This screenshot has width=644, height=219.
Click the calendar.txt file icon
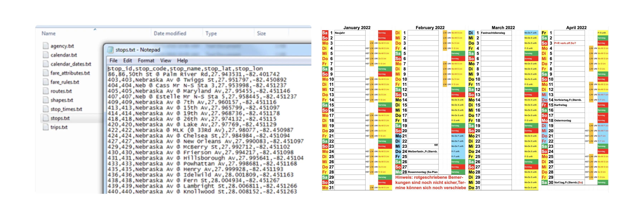pos(45,55)
